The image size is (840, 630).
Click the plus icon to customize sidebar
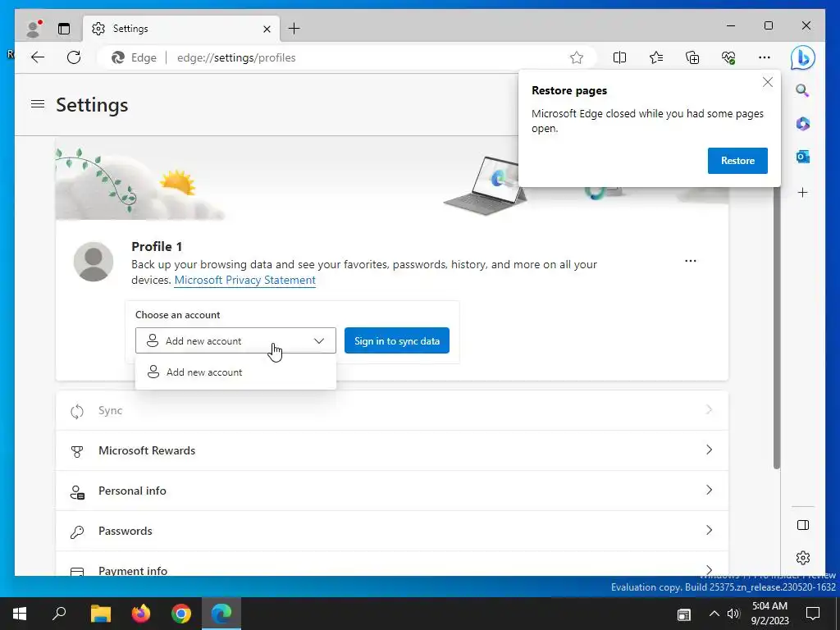click(802, 192)
